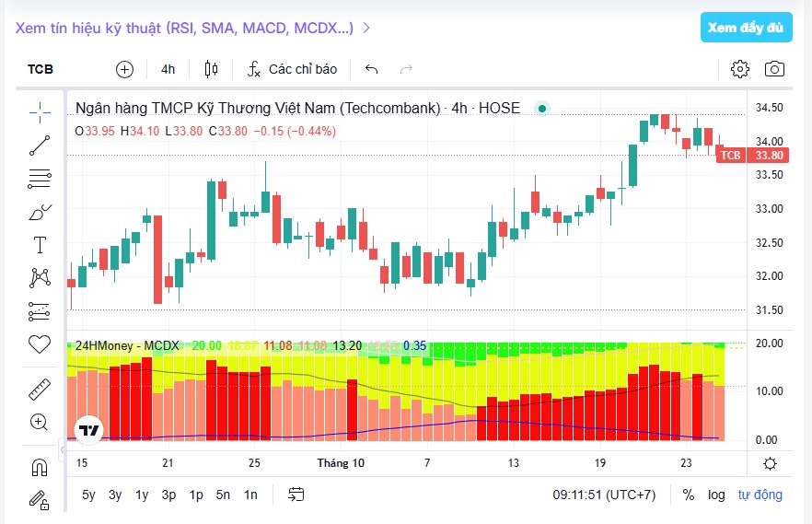Click the Tháng 10 date label
The image size is (812, 524).
[341, 463]
